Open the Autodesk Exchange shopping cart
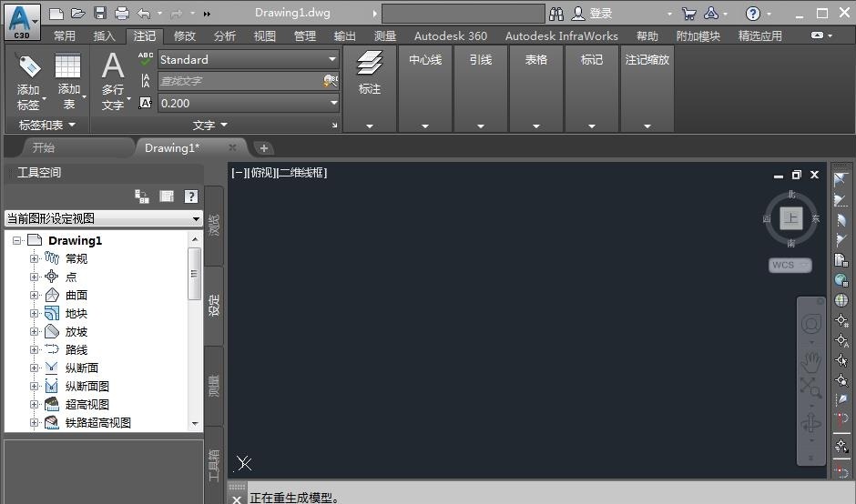This screenshot has height=504, width=856. 689,13
